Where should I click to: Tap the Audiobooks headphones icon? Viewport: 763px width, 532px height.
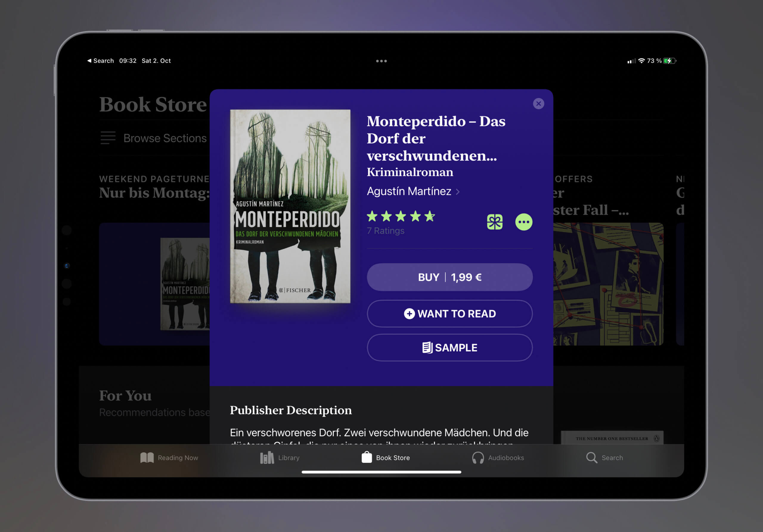478,458
